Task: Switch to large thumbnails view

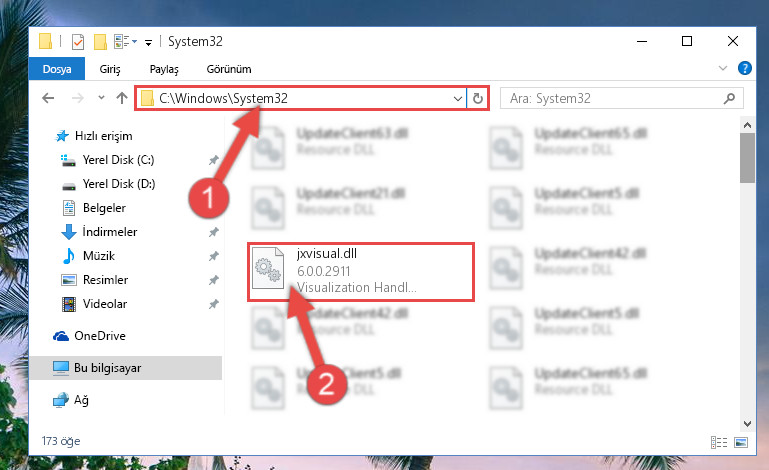Action: 741,443
